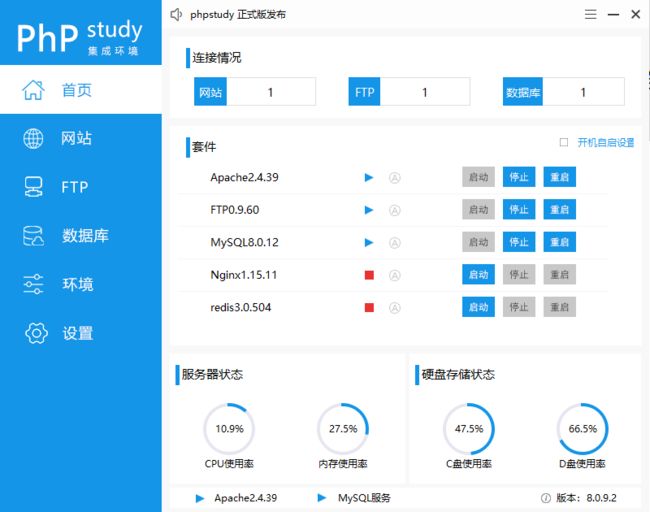
Task: Stop MySQL8.0.12 with 停止 button
Action: tap(519, 242)
